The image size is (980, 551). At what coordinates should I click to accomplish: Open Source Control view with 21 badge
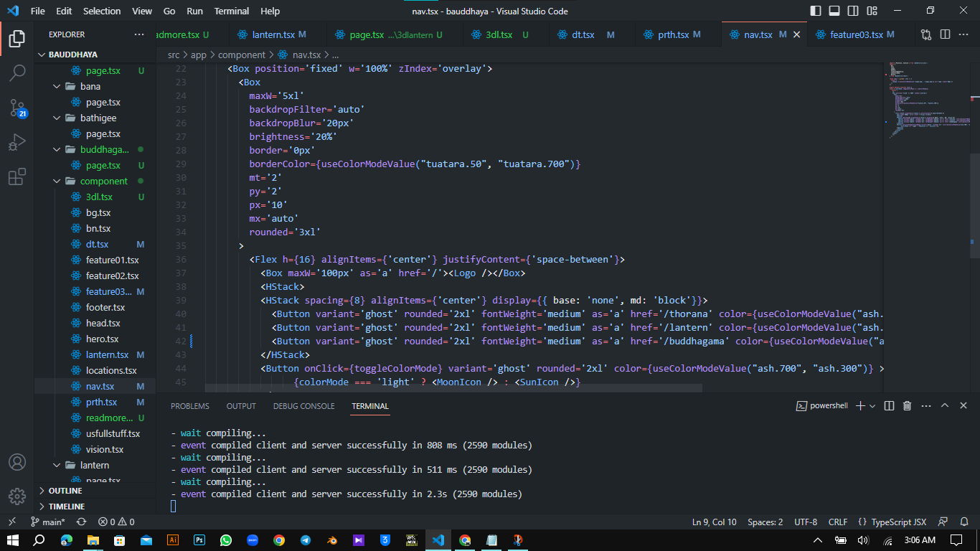pyautogui.click(x=17, y=108)
